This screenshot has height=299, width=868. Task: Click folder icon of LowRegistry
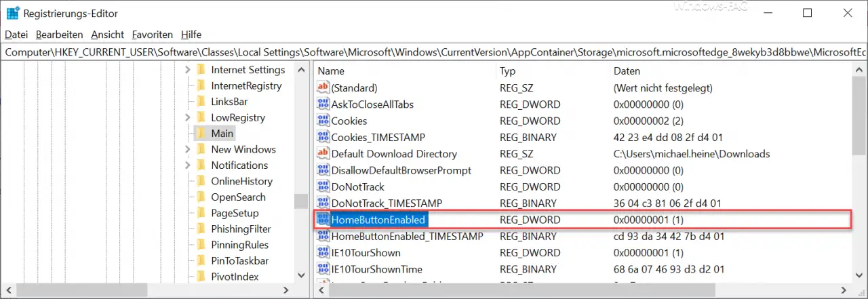[201, 117]
